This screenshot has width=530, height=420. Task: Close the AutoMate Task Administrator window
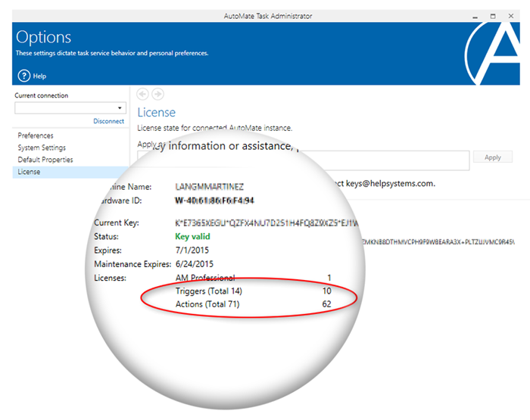[x=511, y=16]
